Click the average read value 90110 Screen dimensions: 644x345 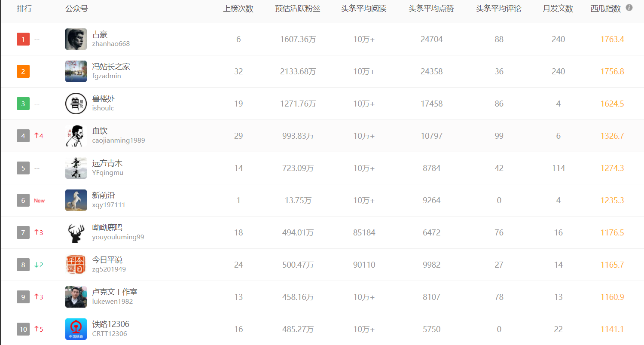[x=364, y=265]
